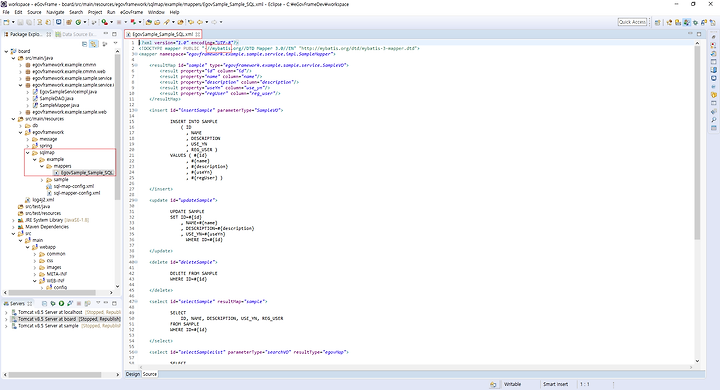Fold the insertSample insert element marker
The image size is (720, 390).
[x=136, y=110]
